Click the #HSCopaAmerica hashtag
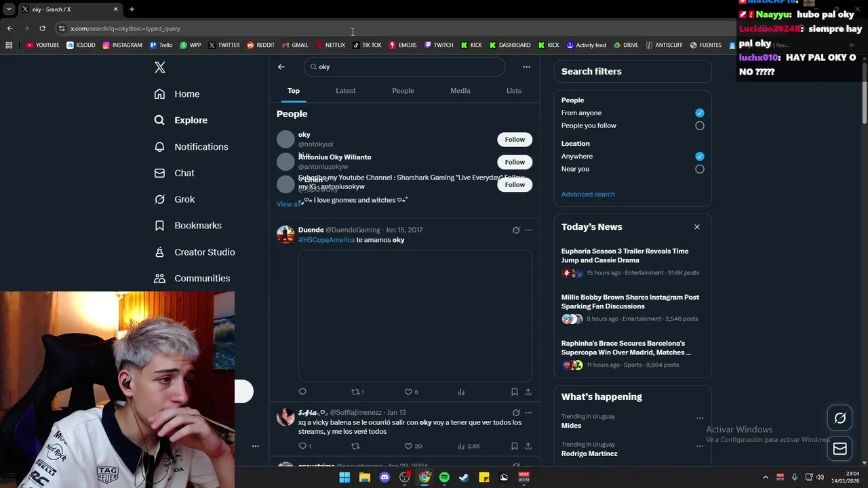Viewport: 868px width, 488px height. [x=326, y=240]
